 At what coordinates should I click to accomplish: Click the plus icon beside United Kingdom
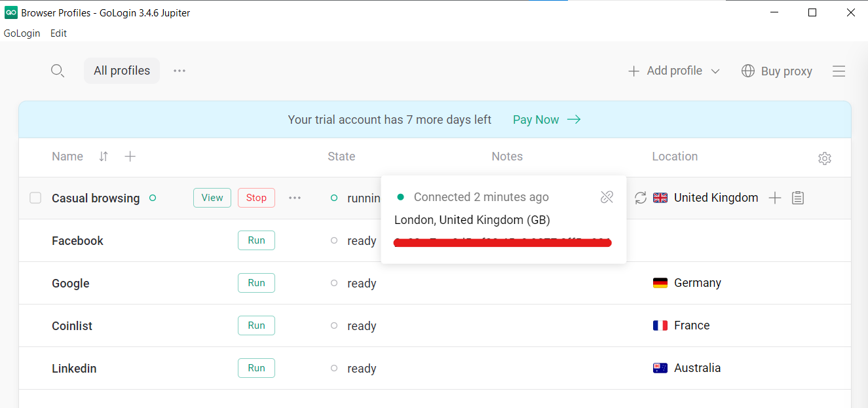point(774,198)
